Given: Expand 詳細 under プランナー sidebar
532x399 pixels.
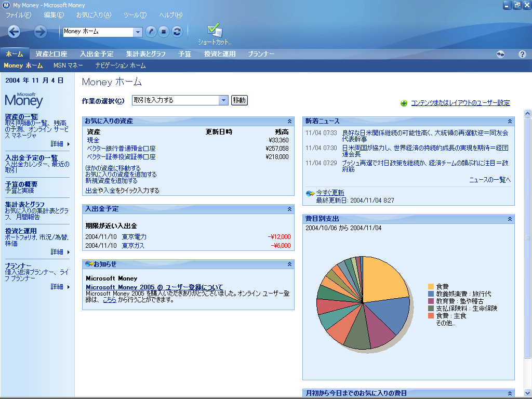Looking at the screenshot, I should 60,287.
